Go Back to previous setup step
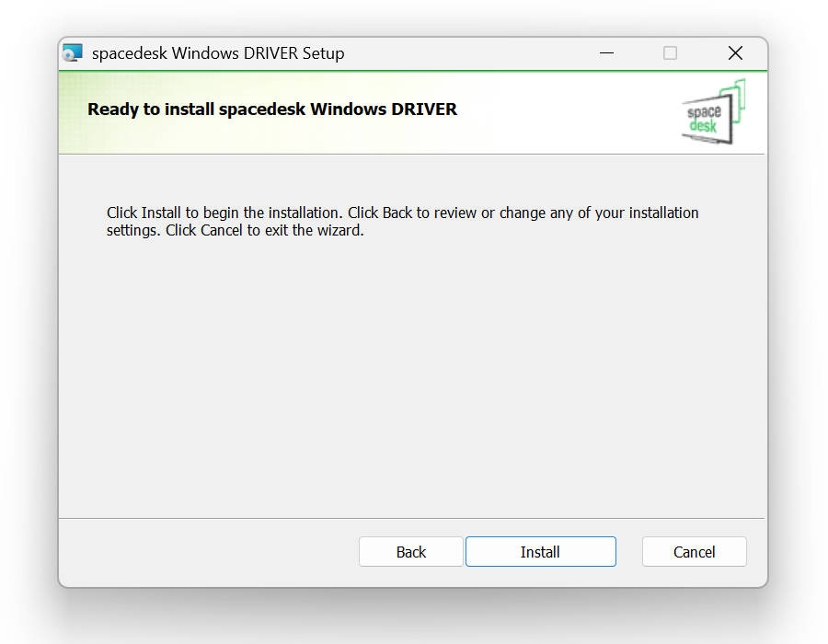Image resolution: width=828 pixels, height=644 pixels. 411,552
